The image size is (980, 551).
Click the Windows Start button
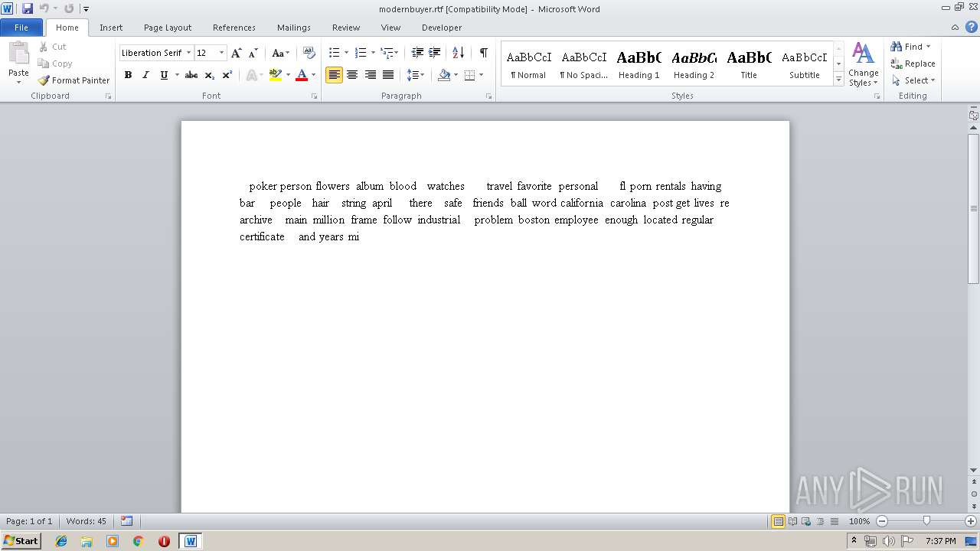[21, 541]
